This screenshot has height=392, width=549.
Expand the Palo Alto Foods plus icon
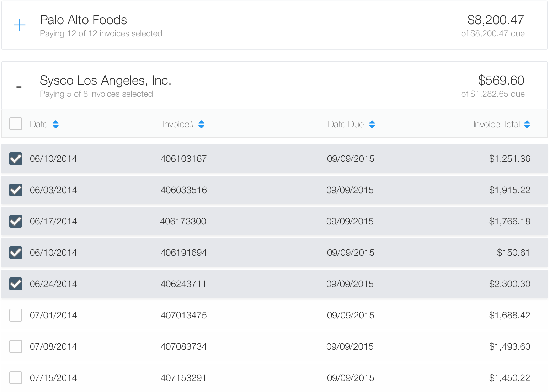click(x=20, y=25)
